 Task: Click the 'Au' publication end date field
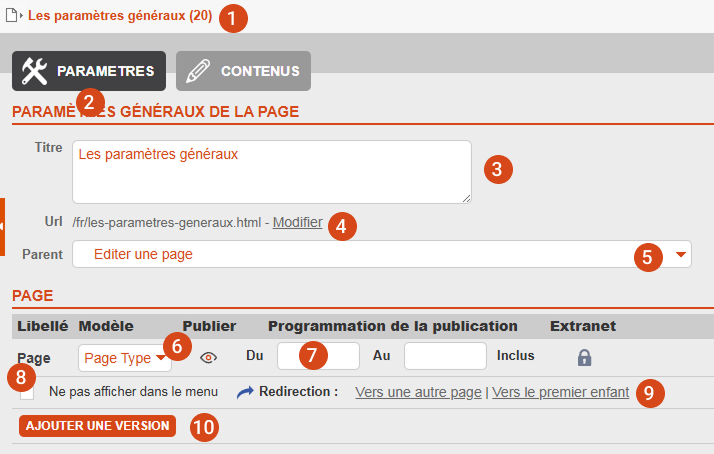coord(444,356)
